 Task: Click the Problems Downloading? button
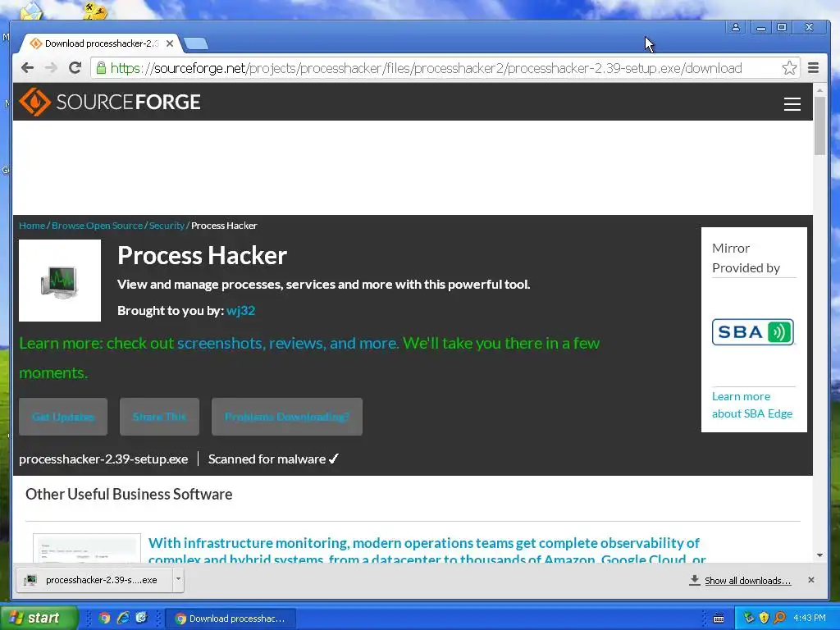click(x=287, y=417)
